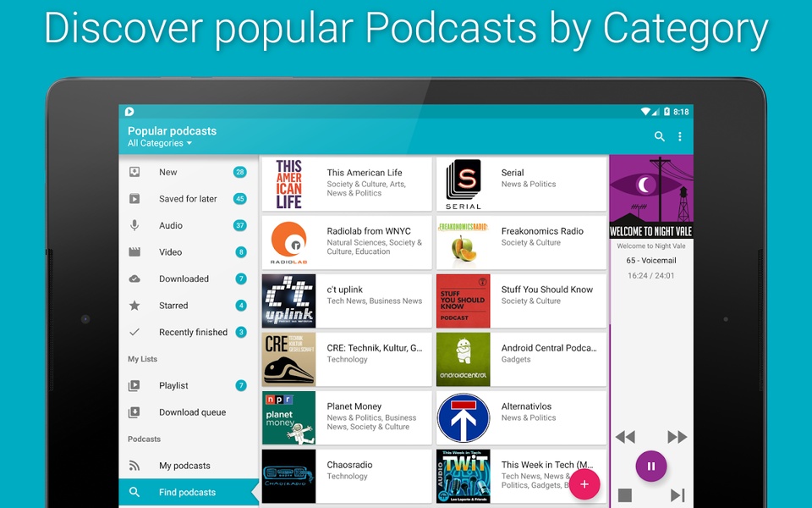Click the Recently finished checkmark icon
The height and width of the screenshot is (508, 812).
coord(134,332)
